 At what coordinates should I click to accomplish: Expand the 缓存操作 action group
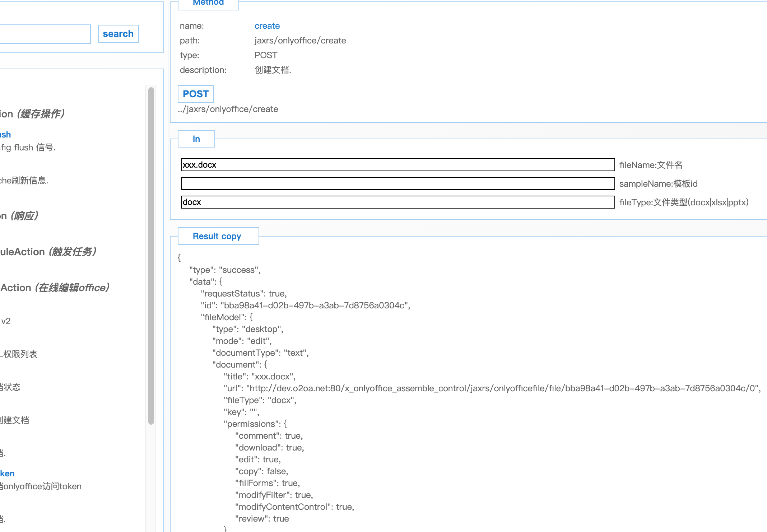32,114
